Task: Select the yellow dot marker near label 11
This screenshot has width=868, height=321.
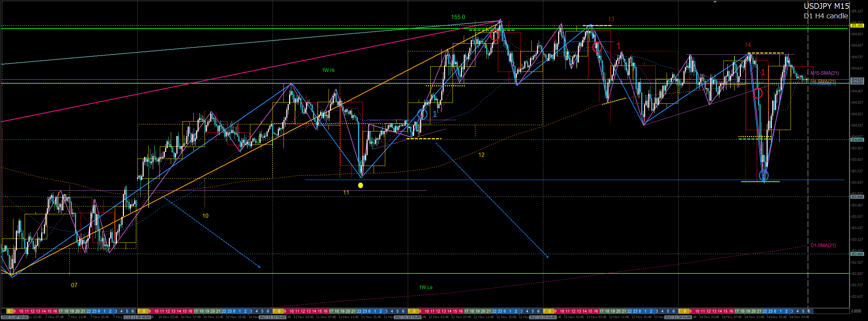Action: click(x=360, y=185)
